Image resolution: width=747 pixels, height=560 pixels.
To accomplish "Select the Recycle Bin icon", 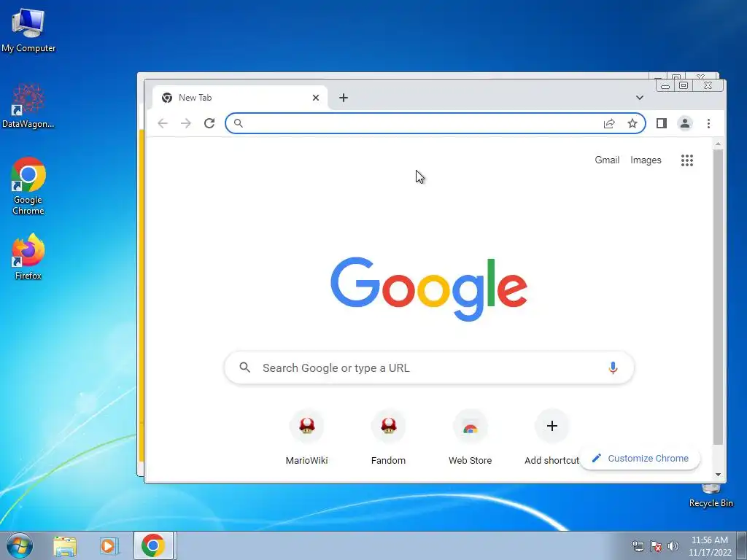I will point(711,496).
